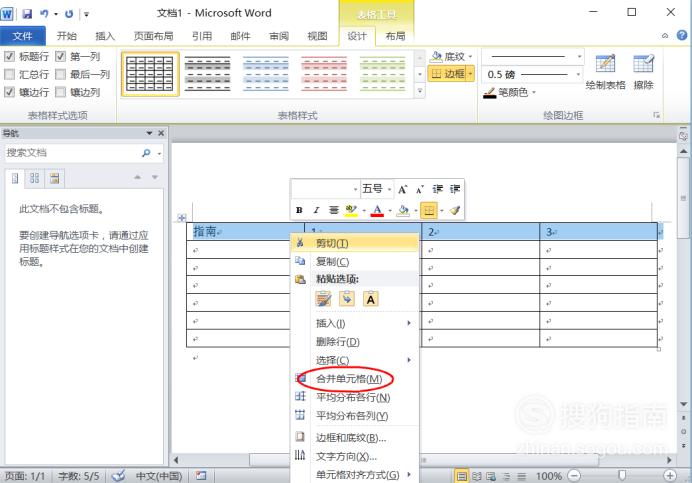
Task: Toggle Italic in the mini toolbar
Action: coord(316,210)
